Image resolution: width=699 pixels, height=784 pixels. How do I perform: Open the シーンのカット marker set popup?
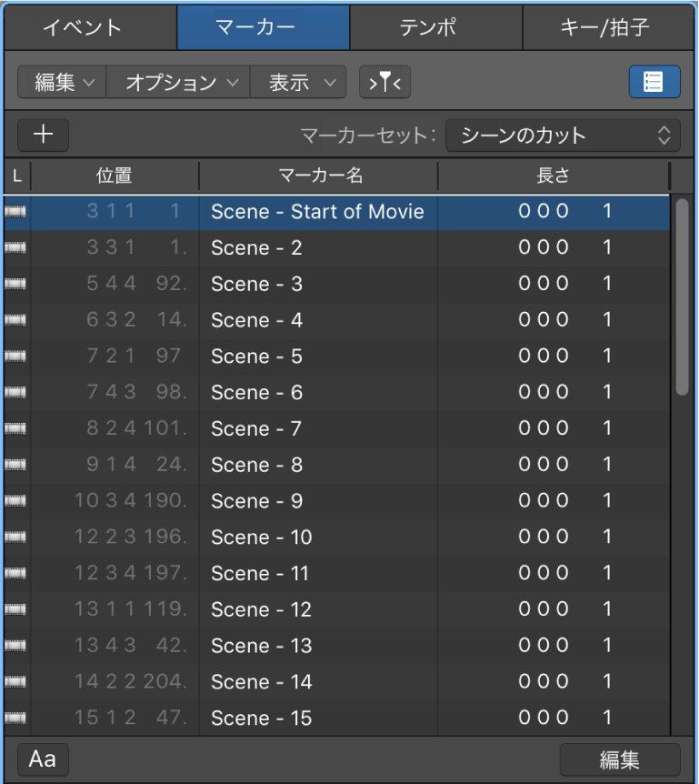pyautogui.click(x=563, y=136)
